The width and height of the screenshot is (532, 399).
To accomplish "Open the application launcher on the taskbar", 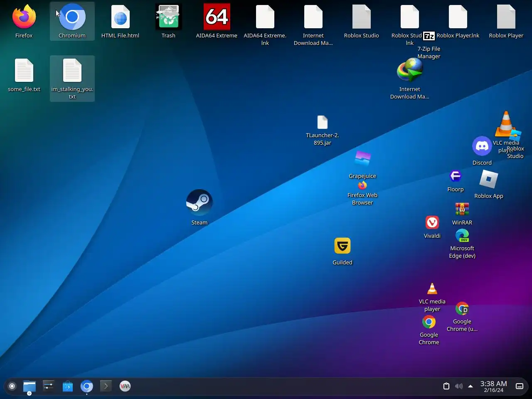I will (12, 386).
